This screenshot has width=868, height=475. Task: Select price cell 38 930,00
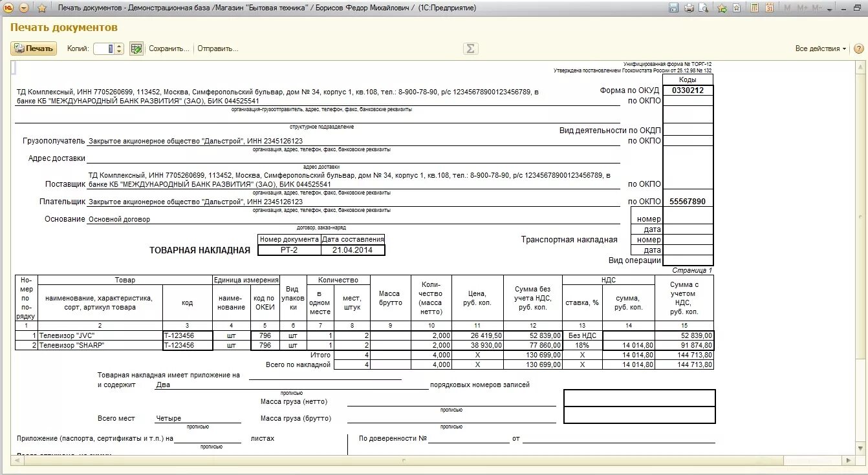tap(477, 345)
